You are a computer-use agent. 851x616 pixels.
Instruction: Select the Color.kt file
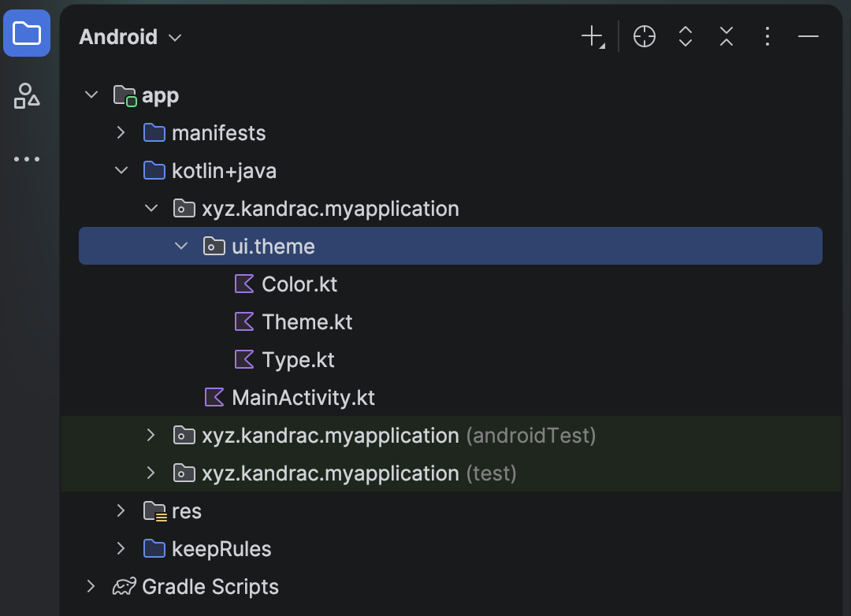point(299,284)
